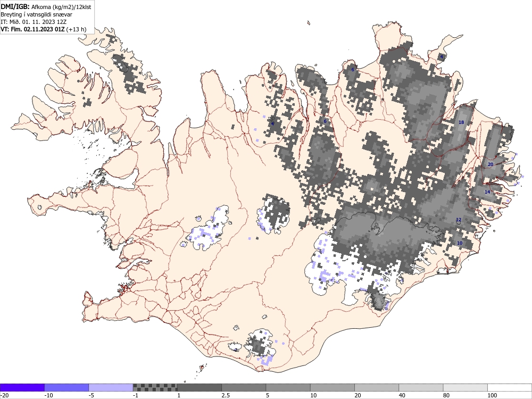Click the '-1' legend tick label

136,395
